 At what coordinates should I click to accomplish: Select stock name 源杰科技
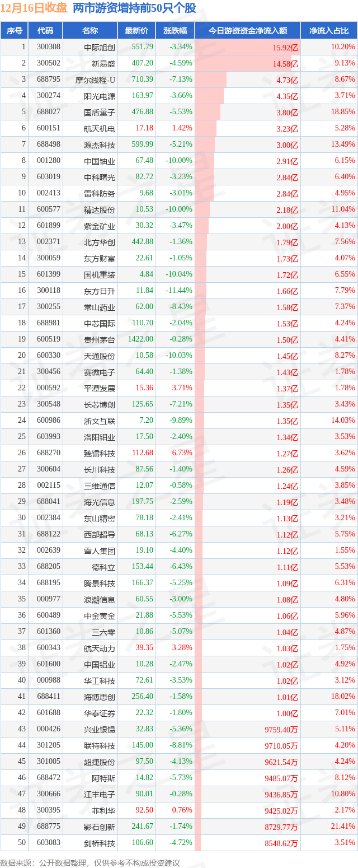tap(100, 144)
